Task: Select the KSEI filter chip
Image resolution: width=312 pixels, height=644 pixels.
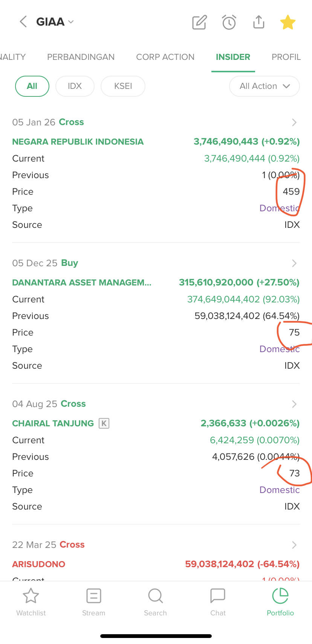Action: tap(123, 86)
